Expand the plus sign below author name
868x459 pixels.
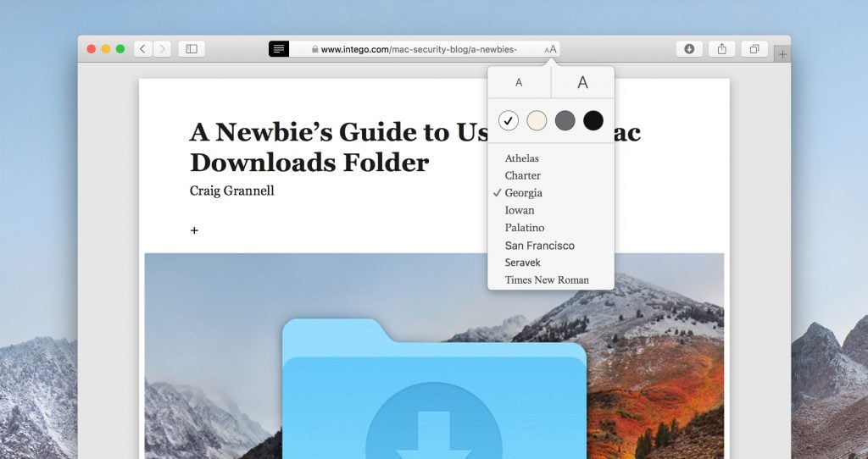[194, 230]
